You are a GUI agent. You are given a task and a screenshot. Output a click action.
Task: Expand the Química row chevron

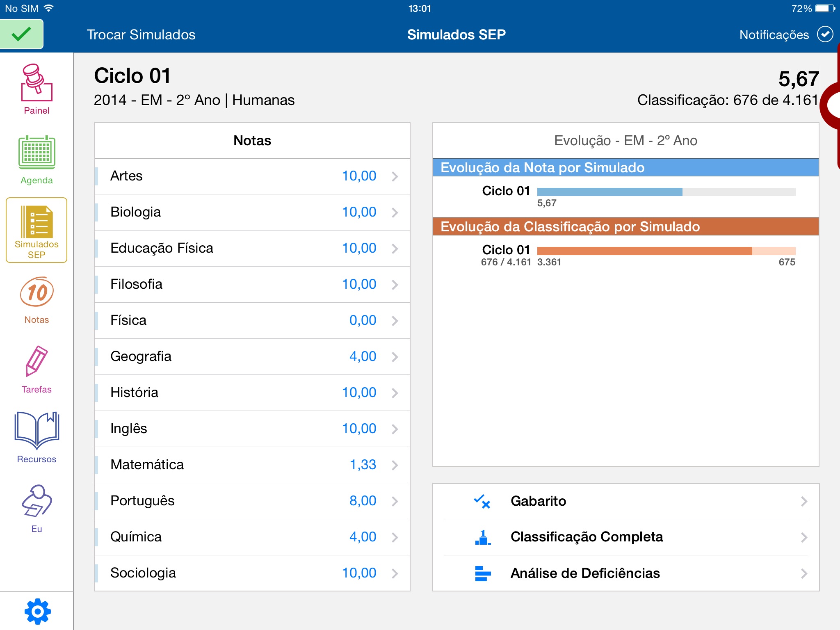click(x=395, y=537)
